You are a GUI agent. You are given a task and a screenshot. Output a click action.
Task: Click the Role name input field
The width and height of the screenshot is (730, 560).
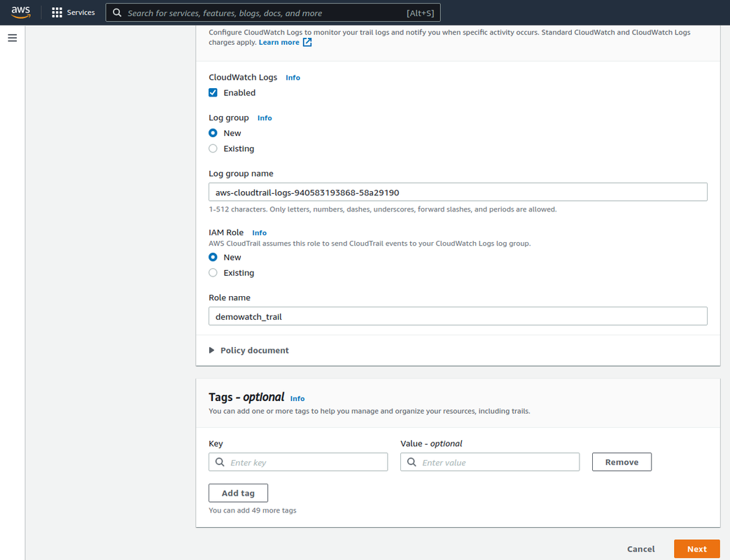pyautogui.click(x=458, y=316)
